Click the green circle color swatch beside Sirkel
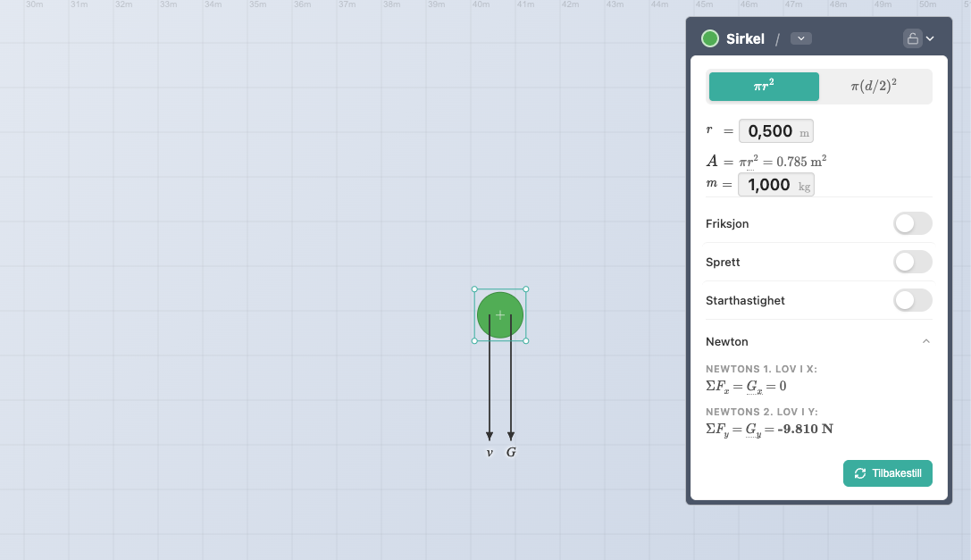 [710, 38]
